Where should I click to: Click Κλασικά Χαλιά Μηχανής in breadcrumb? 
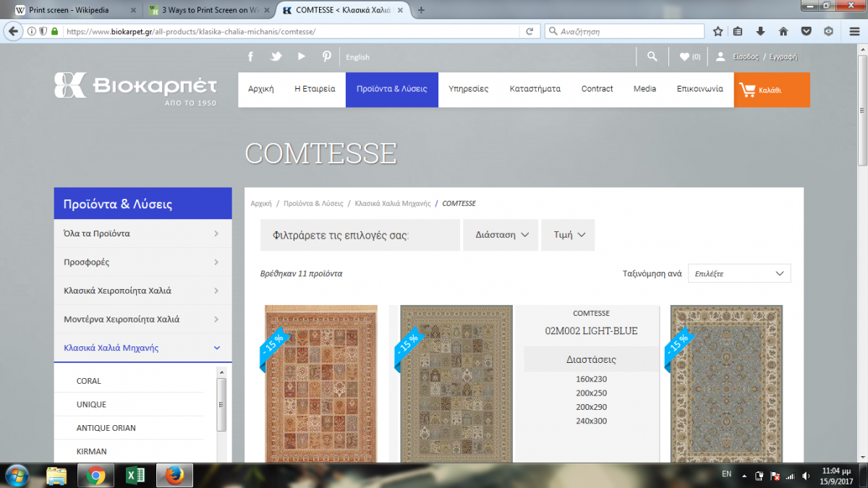click(x=393, y=204)
